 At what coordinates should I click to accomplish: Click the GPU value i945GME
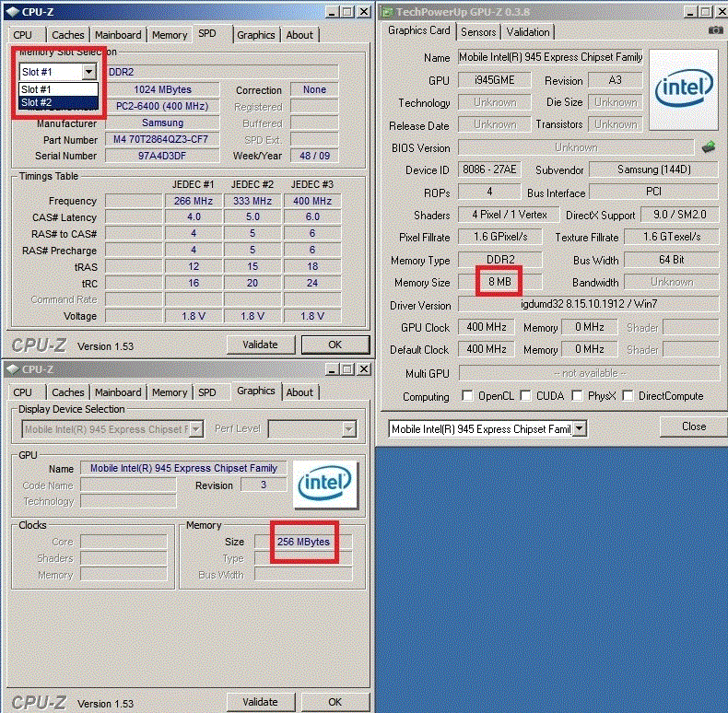pyautogui.click(x=495, y=80)
